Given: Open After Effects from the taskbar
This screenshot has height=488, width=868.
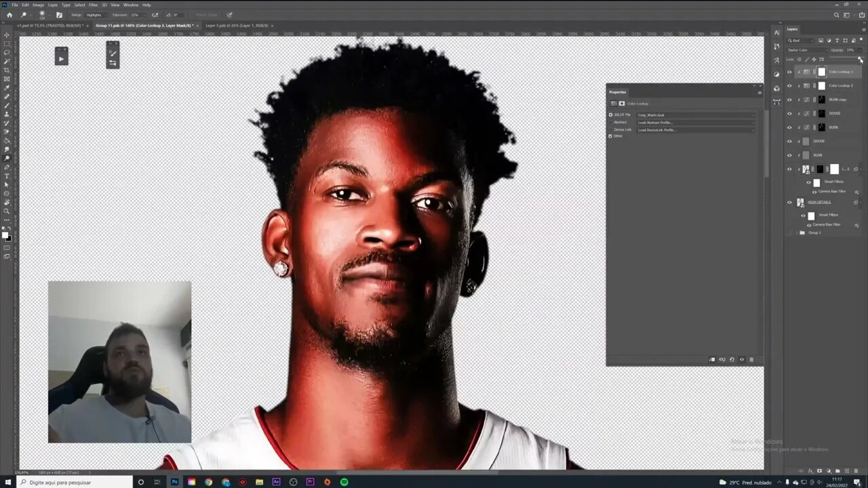Looking at the screenshot, I should coord(276,482).
